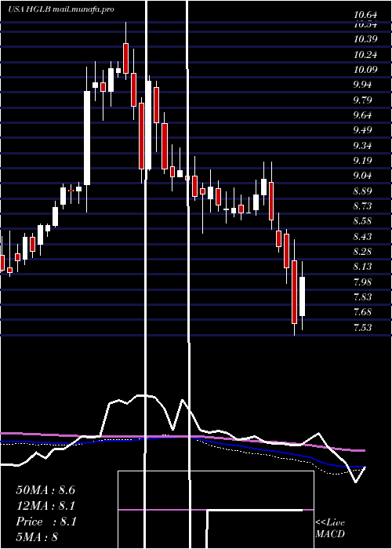
Task: Click the 50MA : 8.6 readout
Action: pos(45,490)
